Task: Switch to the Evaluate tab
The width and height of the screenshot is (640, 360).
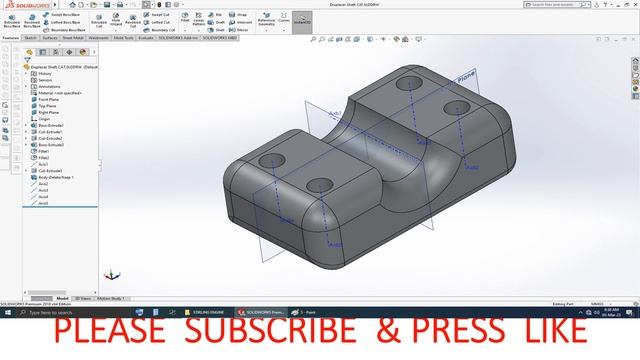Action: pos(146,38)
